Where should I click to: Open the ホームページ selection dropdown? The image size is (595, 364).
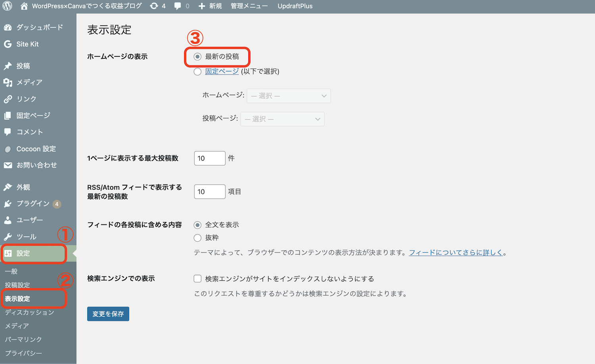pos(288,96)
